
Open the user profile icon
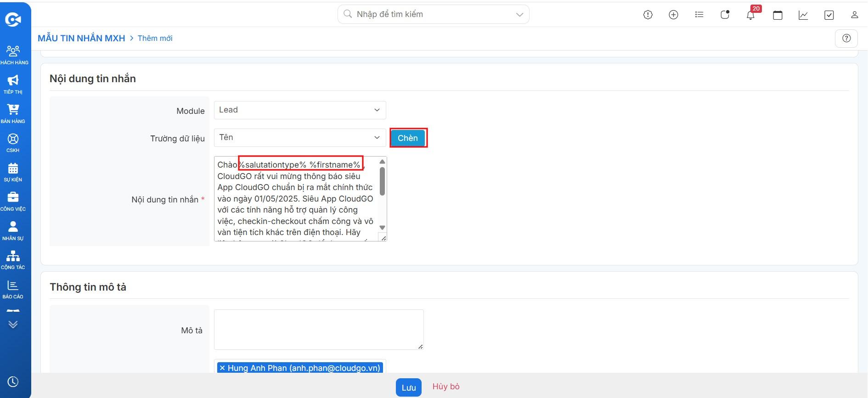(854, 15)
